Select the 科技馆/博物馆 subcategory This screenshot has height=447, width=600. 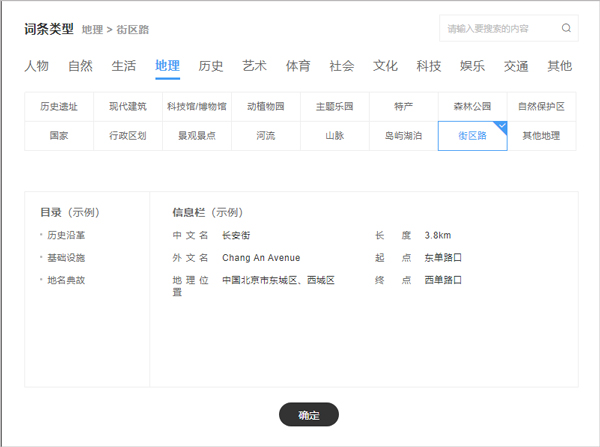197,106
